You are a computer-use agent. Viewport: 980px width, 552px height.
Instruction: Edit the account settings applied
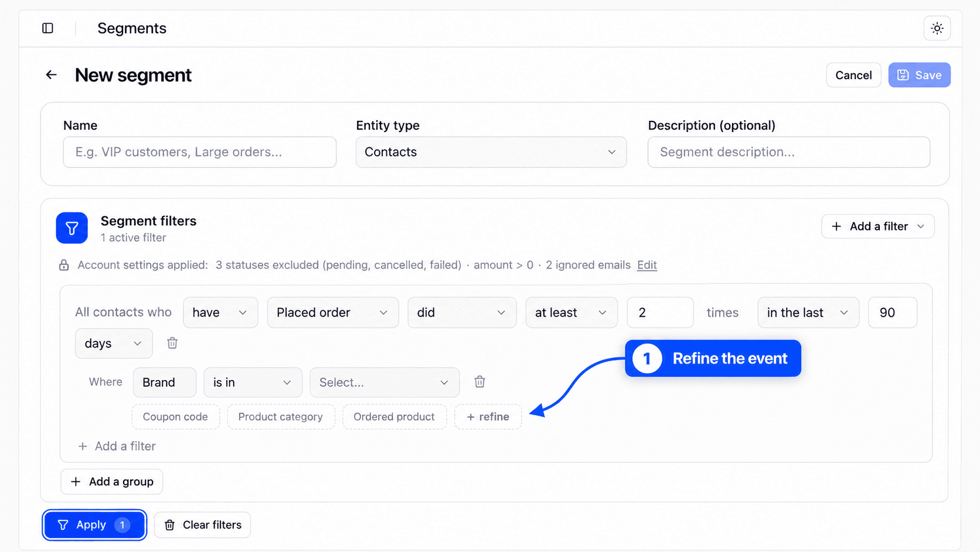click(x=646, y=265)
